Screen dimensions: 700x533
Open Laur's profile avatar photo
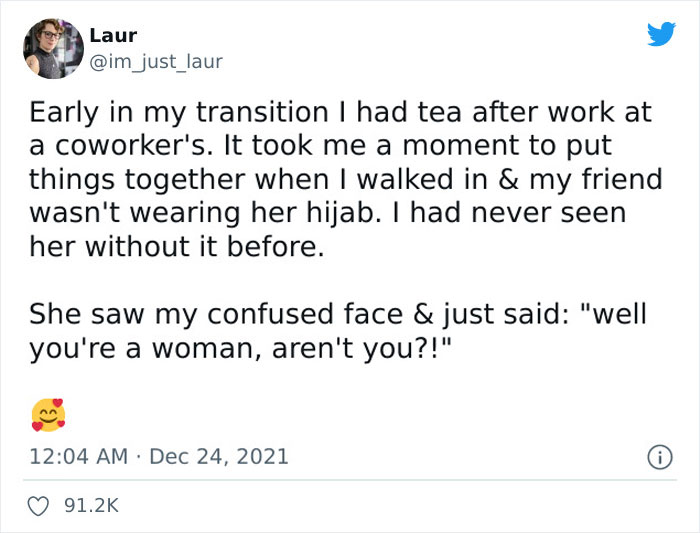(53, 49)
